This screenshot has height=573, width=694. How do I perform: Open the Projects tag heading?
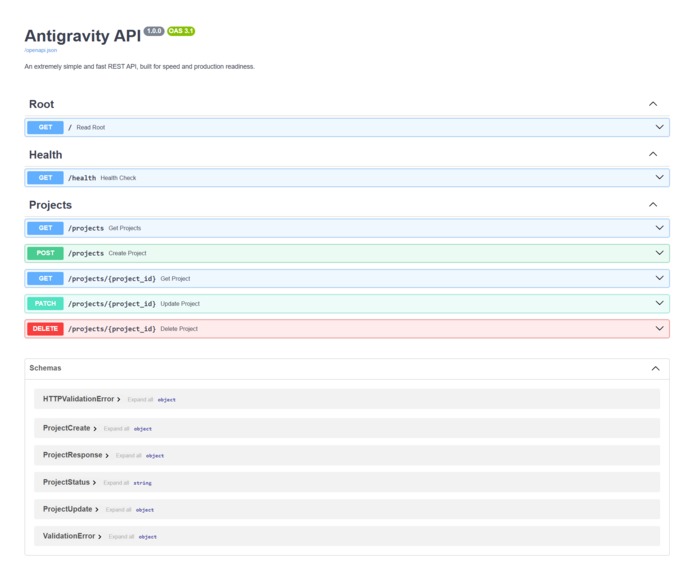pos(50,205)
